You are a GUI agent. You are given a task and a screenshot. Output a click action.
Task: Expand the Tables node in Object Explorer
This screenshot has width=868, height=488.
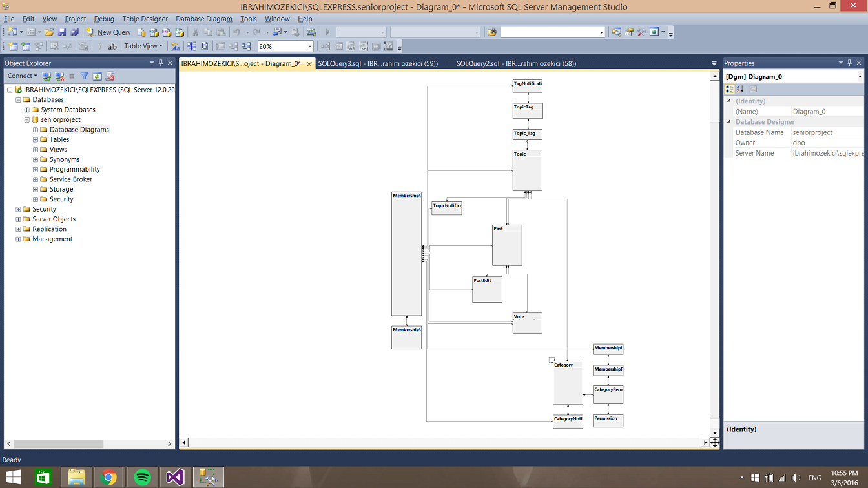click(36, 139)
